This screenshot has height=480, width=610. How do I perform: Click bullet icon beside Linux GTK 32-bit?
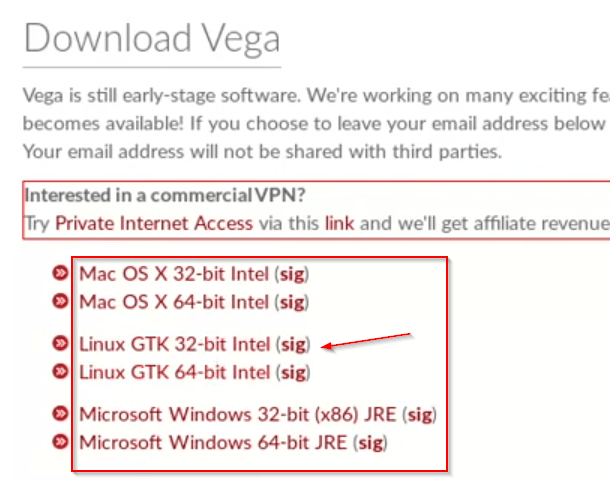point(60,343)
